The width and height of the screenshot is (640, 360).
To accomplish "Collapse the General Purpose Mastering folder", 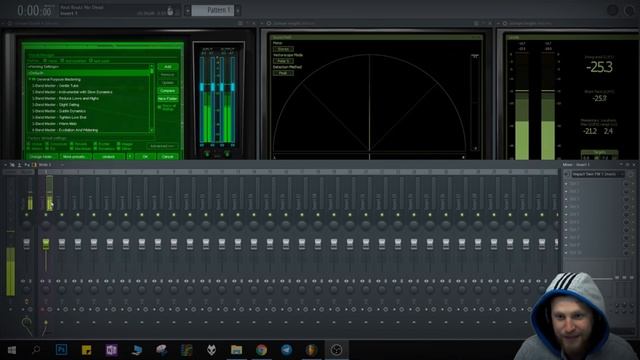I will 30,79.
